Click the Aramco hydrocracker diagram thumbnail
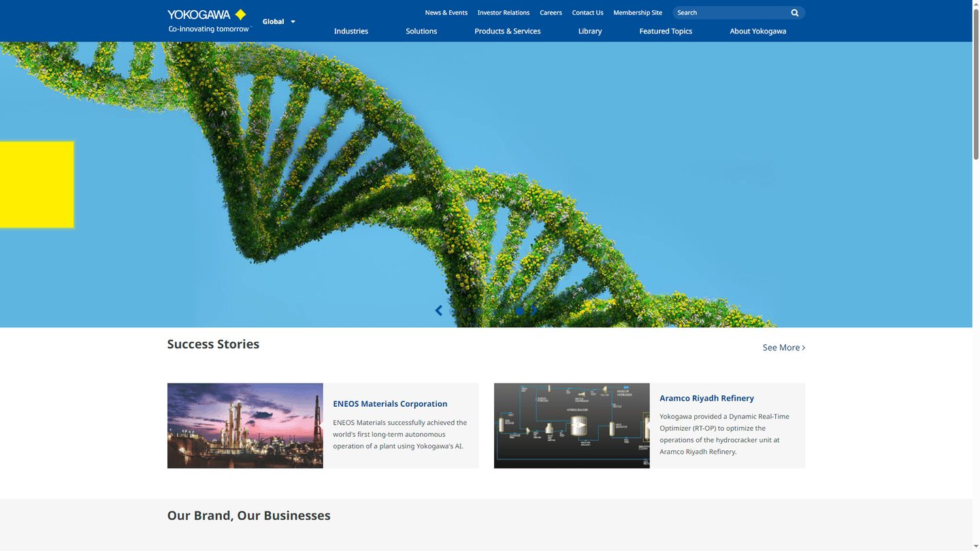Viewport: 980px width, 551px height. 572,426
